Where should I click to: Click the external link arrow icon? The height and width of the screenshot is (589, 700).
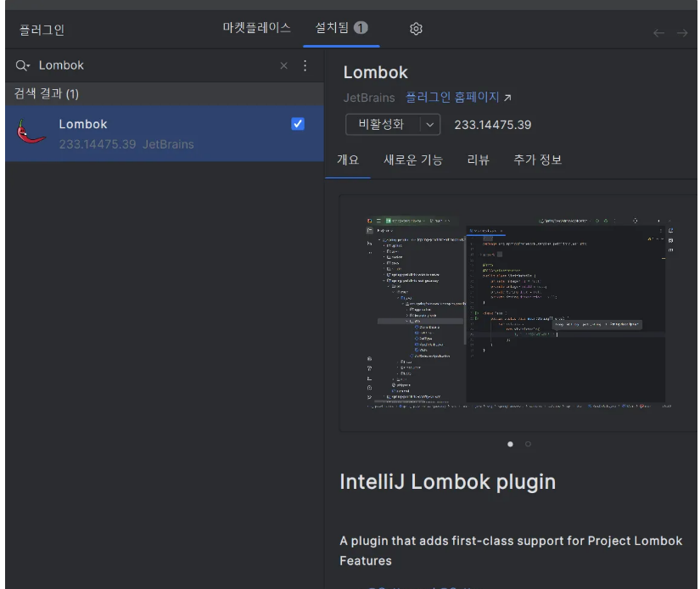[507, 98]
